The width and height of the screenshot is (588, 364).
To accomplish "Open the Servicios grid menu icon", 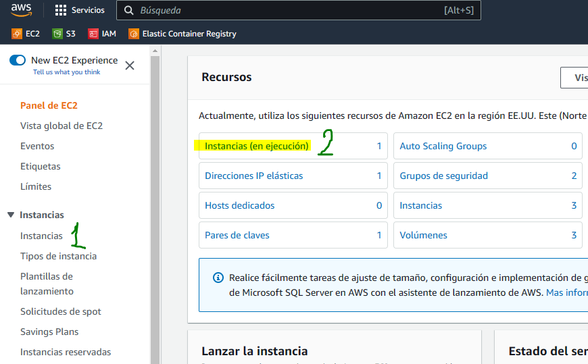I will 60,10.
